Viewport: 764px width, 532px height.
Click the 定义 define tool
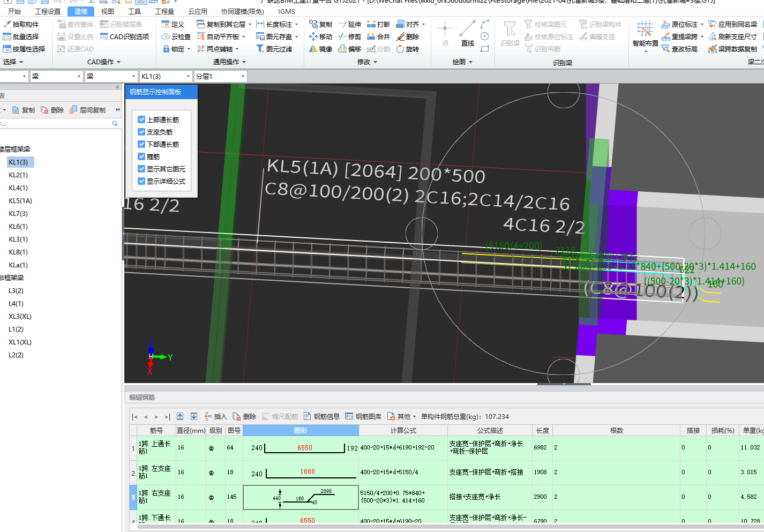tap(173, 24)
